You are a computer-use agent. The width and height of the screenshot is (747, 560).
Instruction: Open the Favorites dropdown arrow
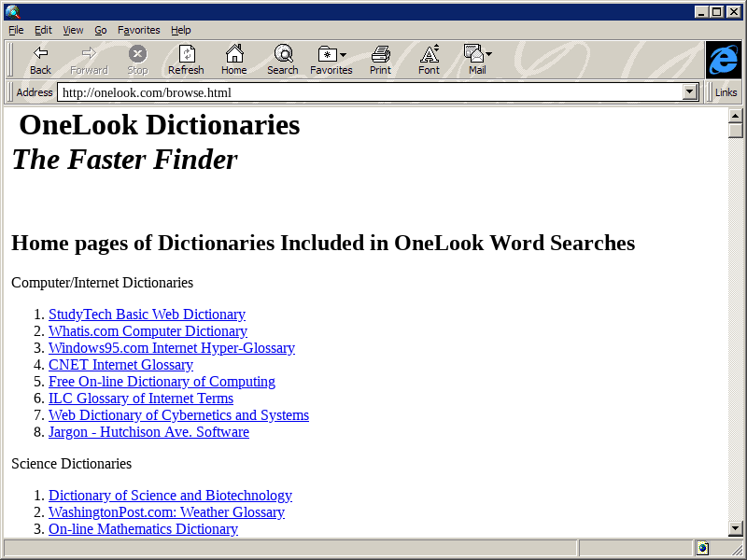click(x=344, y=54)
